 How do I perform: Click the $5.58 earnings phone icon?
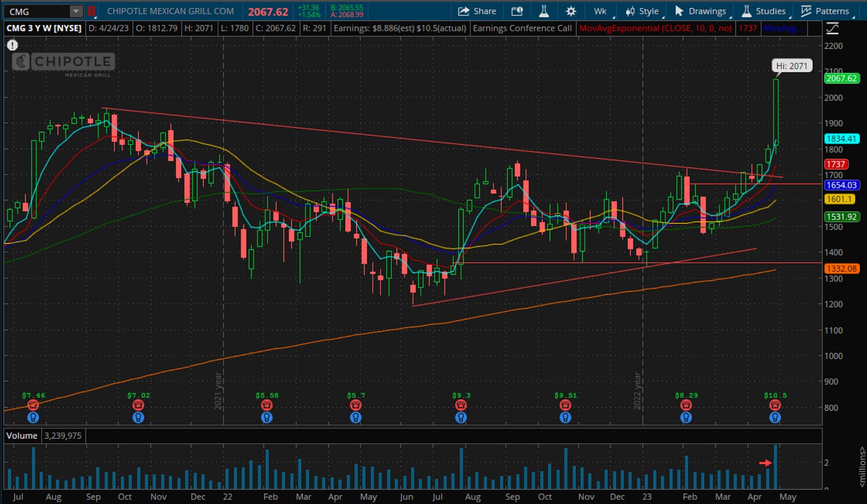pyautogui.click(x=267, y=405)
